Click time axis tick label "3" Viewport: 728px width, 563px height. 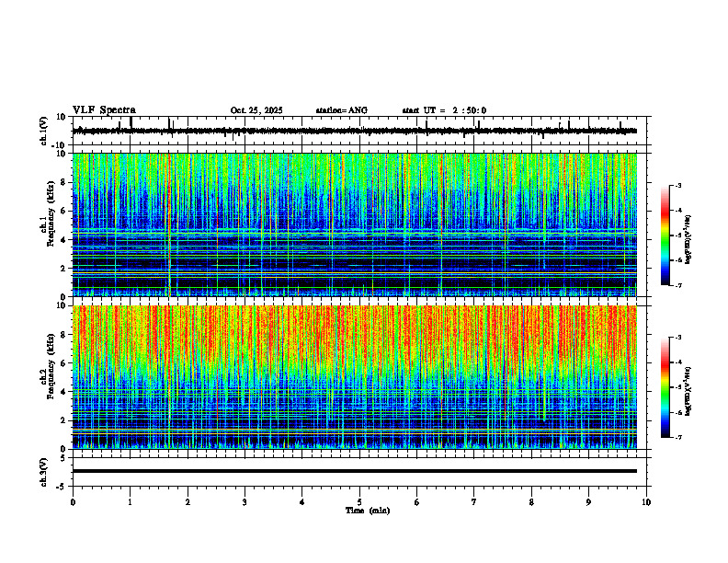pos(245,502)
